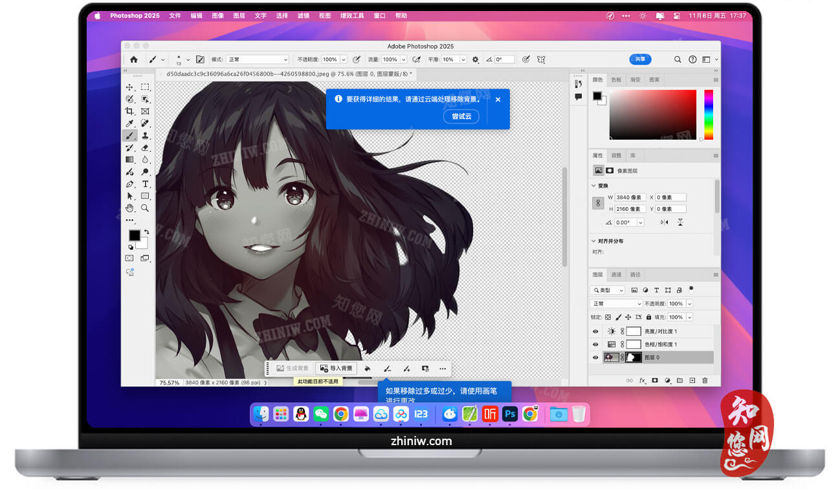Toggle lock image pixels brush icon
This screenshot has width=840, height=504.
618,317
